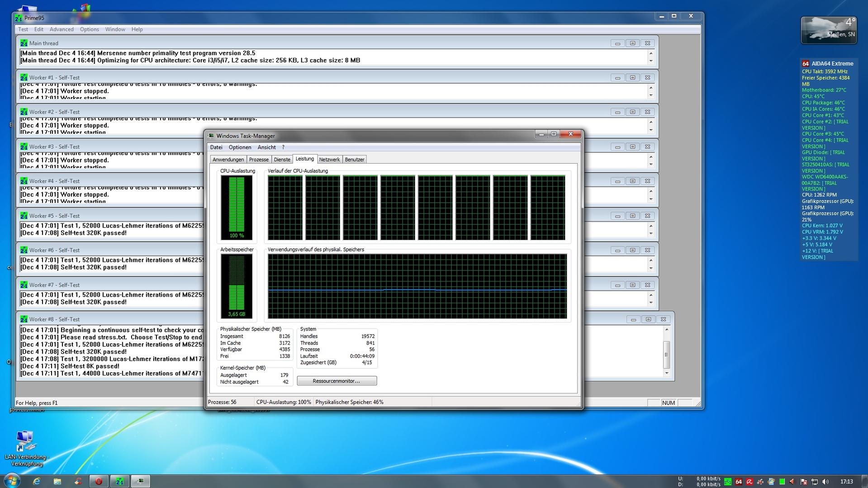Click the scroll-up arrow in Main thread window
Viewport: 868px width, 488px height.
point(651,53)
